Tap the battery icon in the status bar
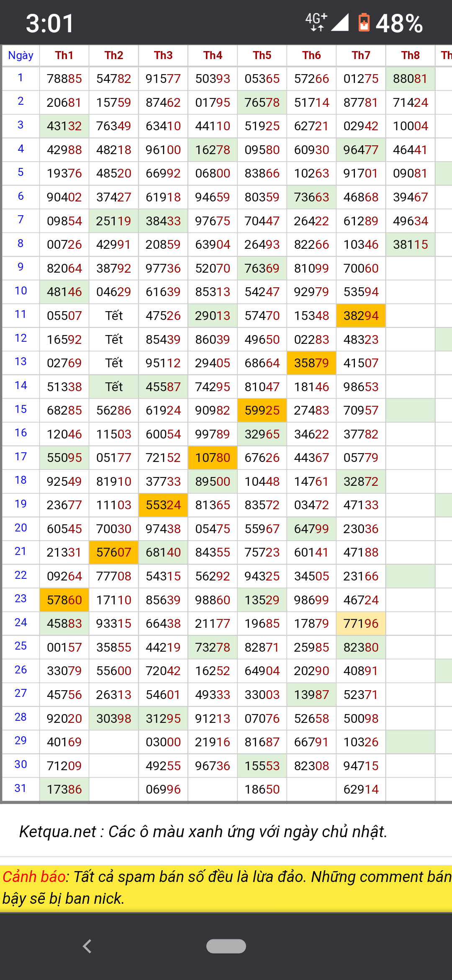 [364, 23]
